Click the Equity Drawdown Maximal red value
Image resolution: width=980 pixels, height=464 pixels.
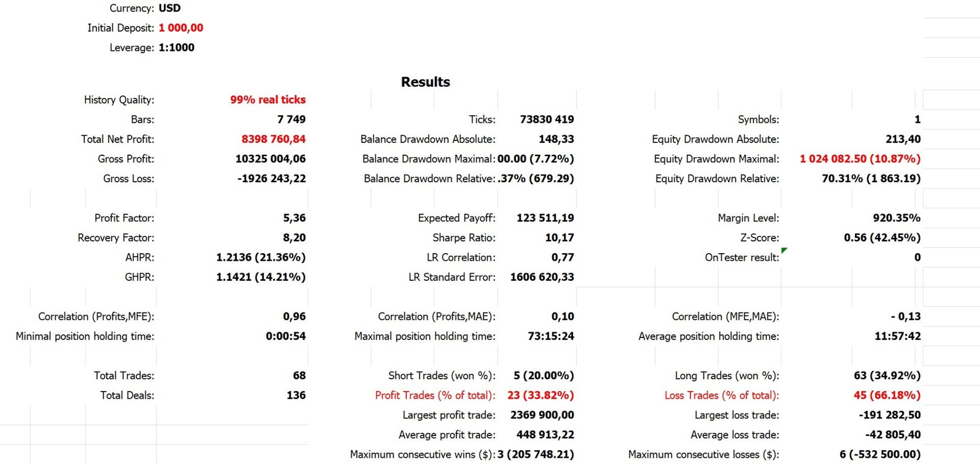click(x=860, y=159)
